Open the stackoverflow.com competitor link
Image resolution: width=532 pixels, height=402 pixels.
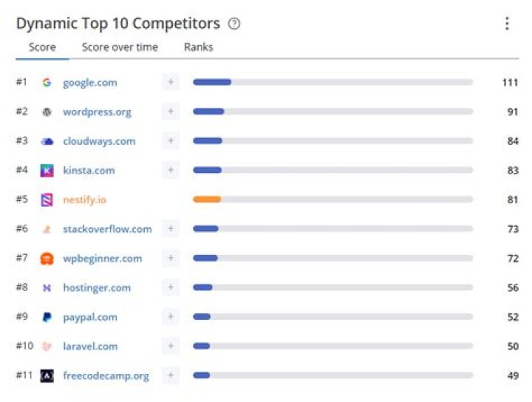tap(107, 229)
